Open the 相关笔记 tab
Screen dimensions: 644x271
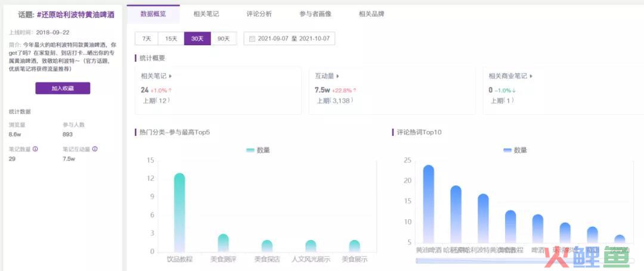[206, 14]
